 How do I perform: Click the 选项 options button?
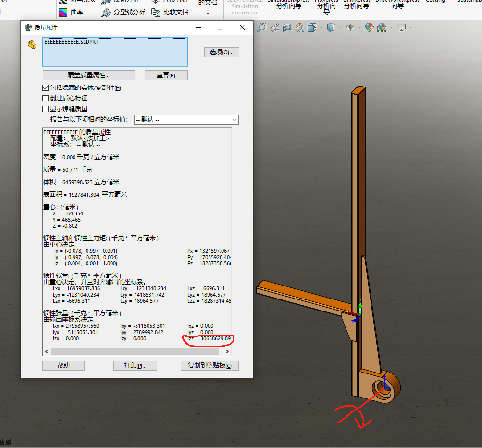click(x=222, y=52)
